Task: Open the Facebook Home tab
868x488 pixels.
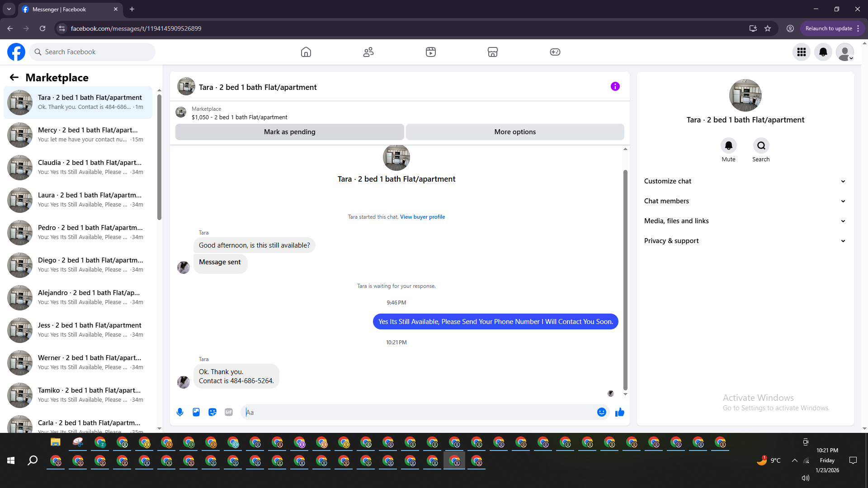Action: point(306,52)
